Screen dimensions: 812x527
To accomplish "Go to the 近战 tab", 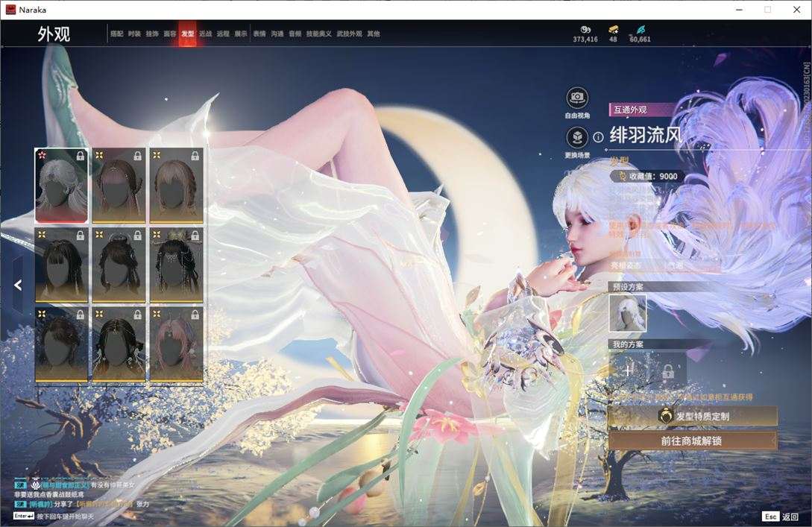I will tap(206, 34).
